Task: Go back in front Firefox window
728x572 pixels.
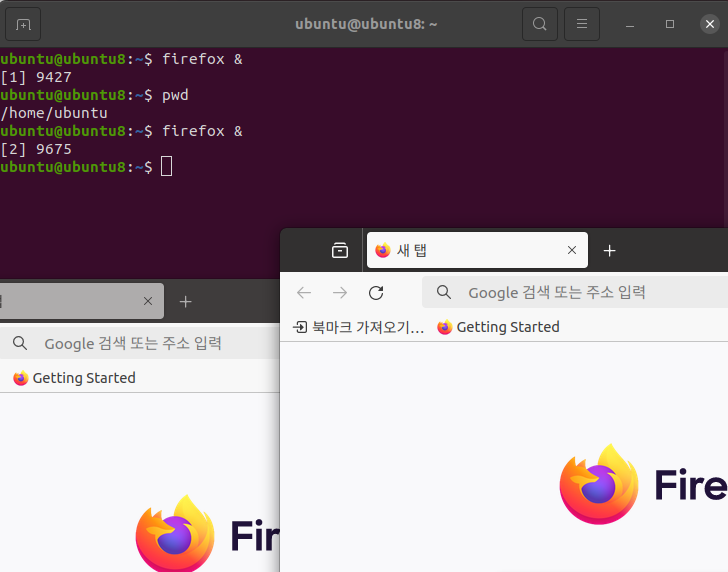Action: (304, 292)
